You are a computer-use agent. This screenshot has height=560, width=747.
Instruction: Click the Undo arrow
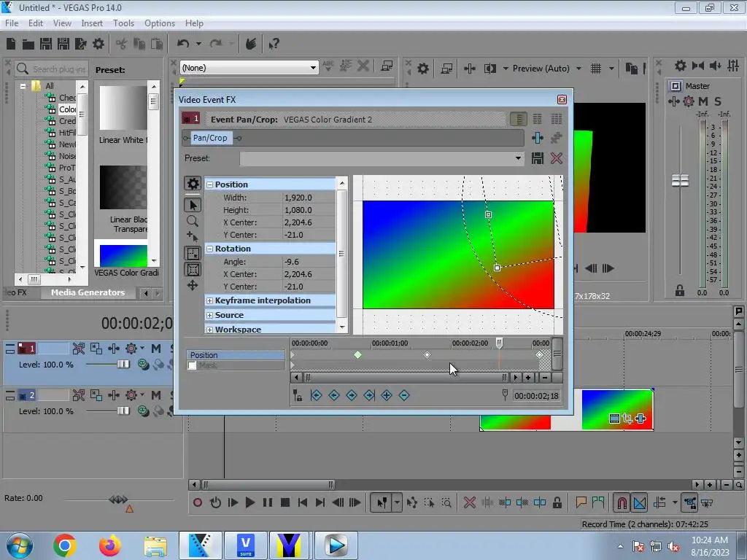pos(183,44)
